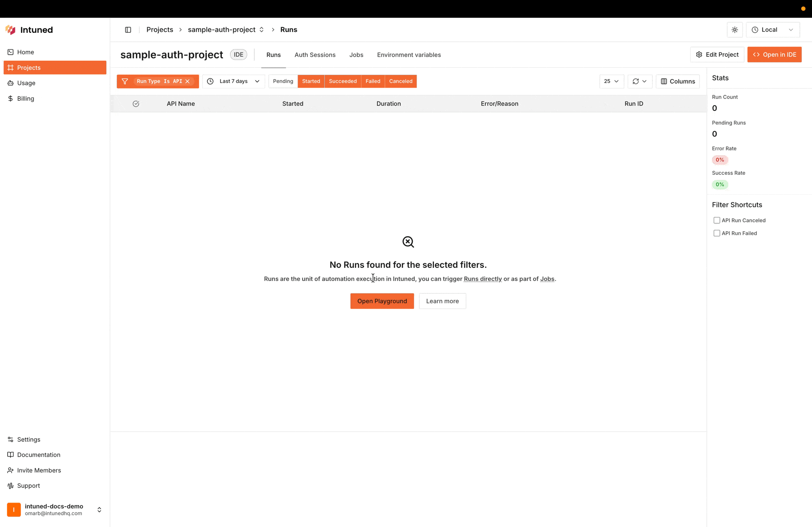The height and width of the screenshot is (527, 812).
Task: Change the page size from 25
Action: click(x=611, y=81)
